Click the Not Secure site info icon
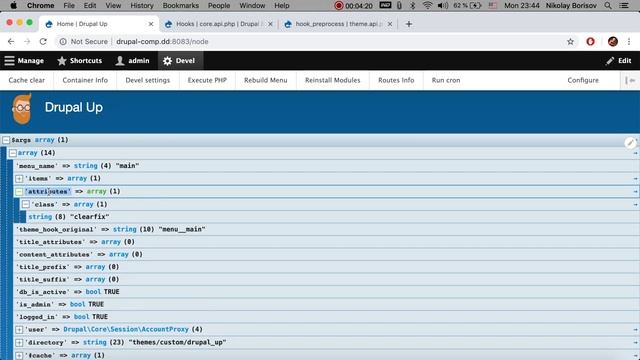Image resolution: width=640 pixels, height=360 pixels. [63, 42]
